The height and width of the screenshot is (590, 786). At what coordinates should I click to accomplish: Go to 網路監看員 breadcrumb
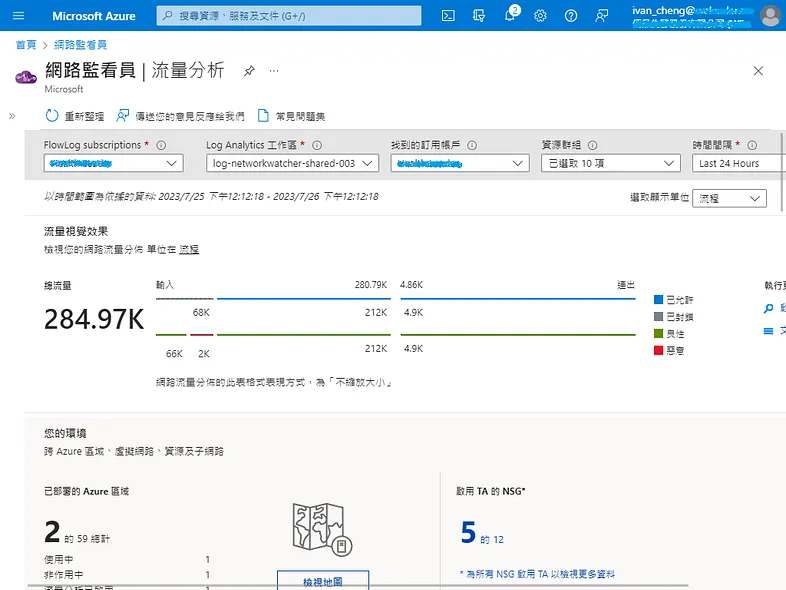(x=80, y=45)
